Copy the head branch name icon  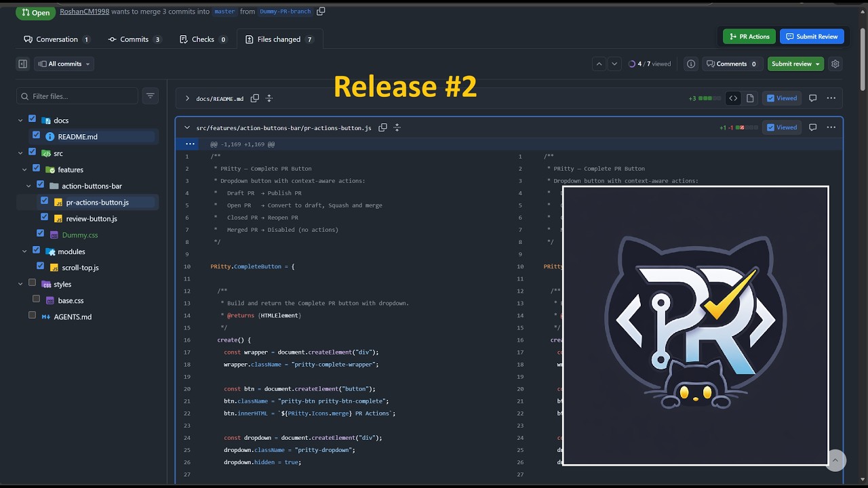(321, 11)
